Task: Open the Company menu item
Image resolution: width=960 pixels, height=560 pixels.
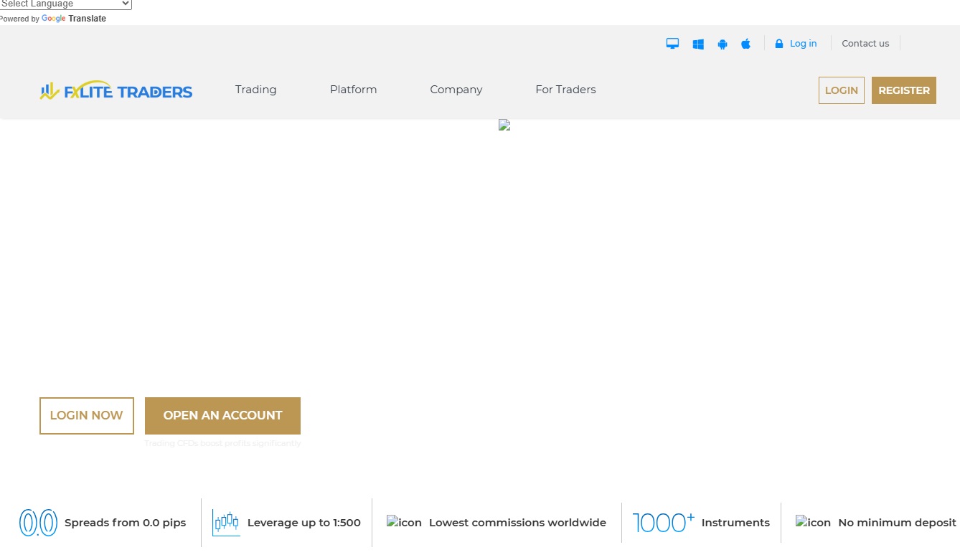Action: coord(456,90)
